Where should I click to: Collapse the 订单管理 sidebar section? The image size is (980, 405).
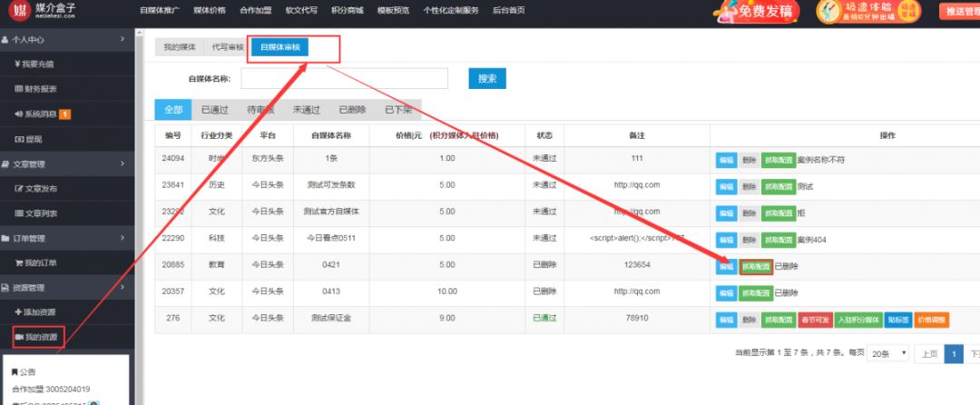pos(67,238)
